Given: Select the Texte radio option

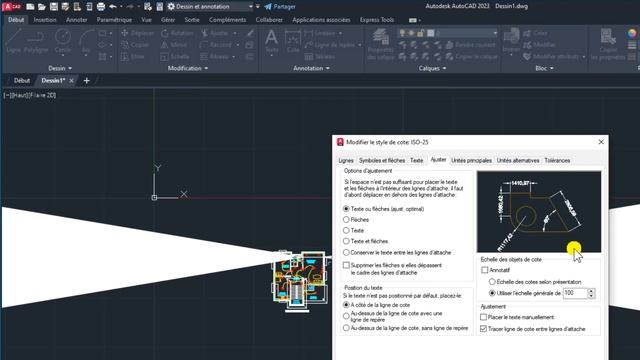Looking at the screenshot, I should pyautogui.click(x=346, y=231).
